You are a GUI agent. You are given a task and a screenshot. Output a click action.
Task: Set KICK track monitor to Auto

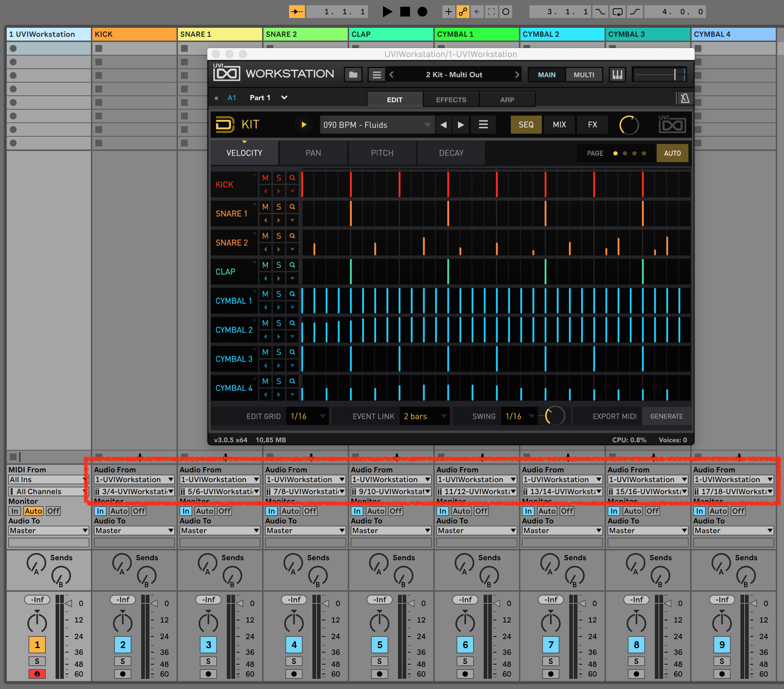coord(119,511)
